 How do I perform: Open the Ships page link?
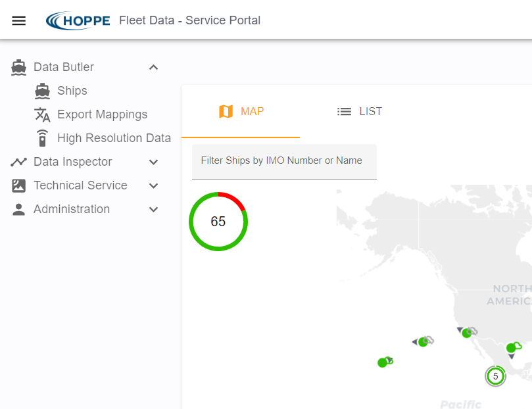pyautogui.click(x=72, y=91)
